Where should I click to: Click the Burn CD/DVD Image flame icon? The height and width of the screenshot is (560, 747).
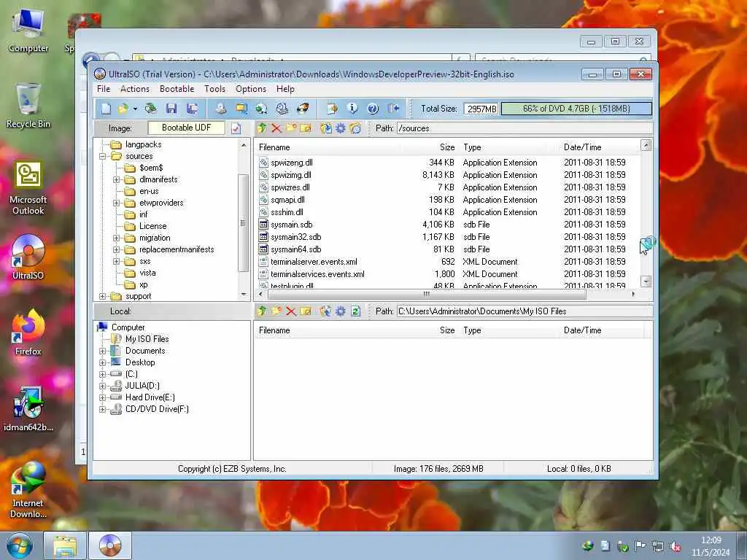click(303, 109)
